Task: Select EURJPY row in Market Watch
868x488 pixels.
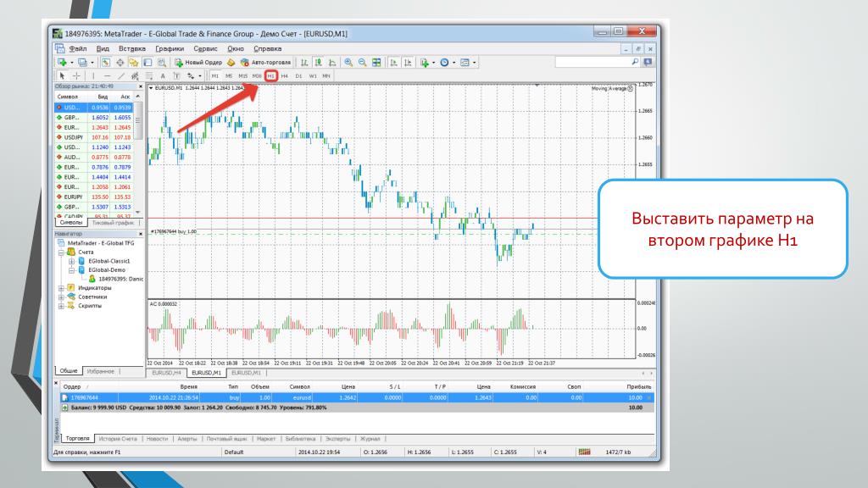Action: tap(94, 197)
